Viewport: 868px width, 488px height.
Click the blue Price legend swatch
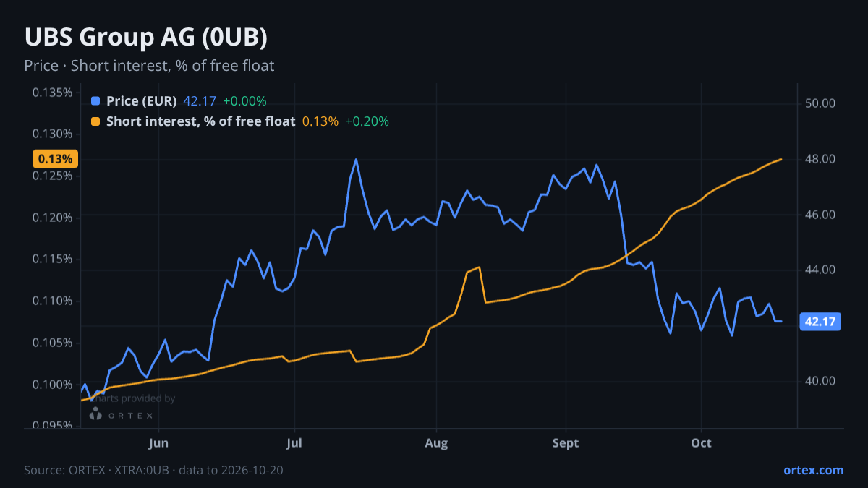[x=95, y=101]
